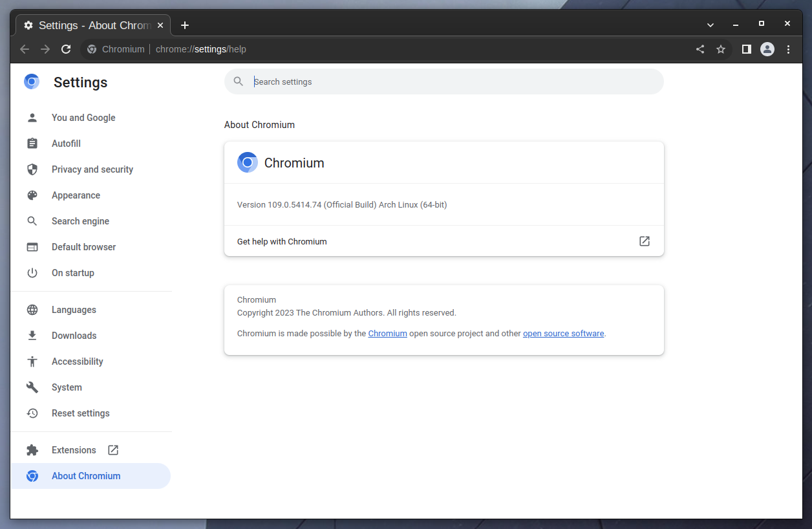Click the download arrow icon for Downloads
Viewport: 812px width, 529px height.
point(32,336)
